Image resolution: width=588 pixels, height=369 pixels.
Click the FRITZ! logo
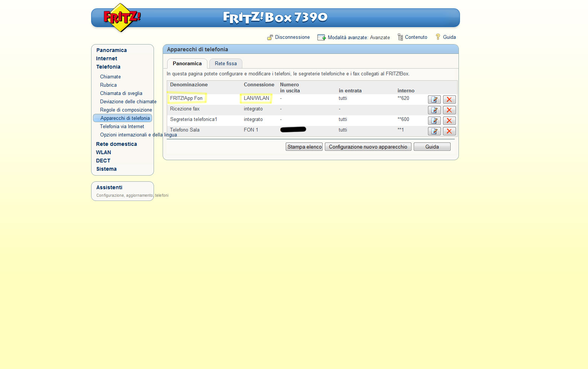[x=121, y=17]
